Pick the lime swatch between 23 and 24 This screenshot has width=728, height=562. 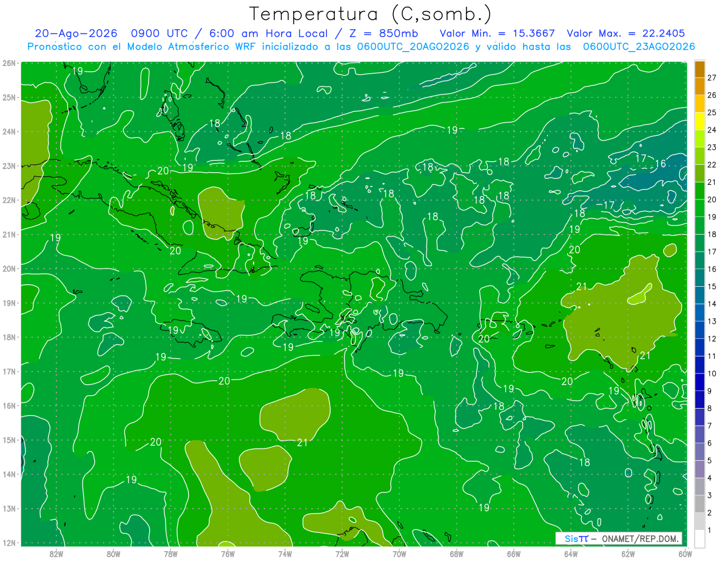click(x=699, y=138)
